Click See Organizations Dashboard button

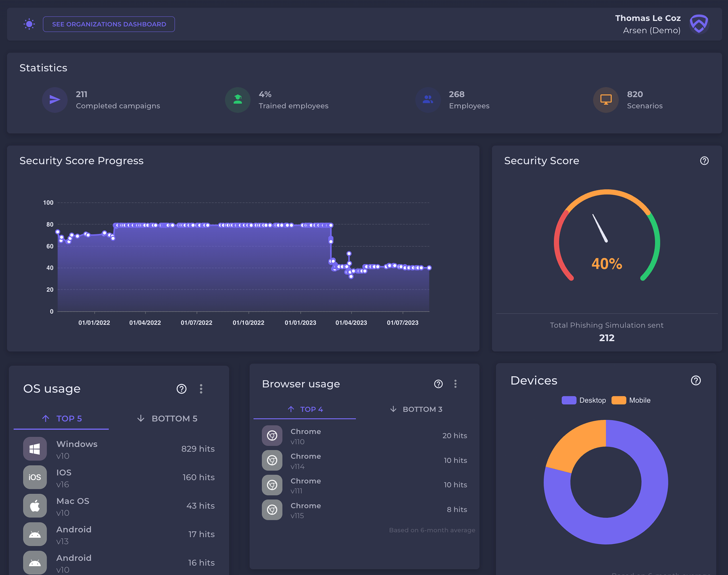pos(109,24)
